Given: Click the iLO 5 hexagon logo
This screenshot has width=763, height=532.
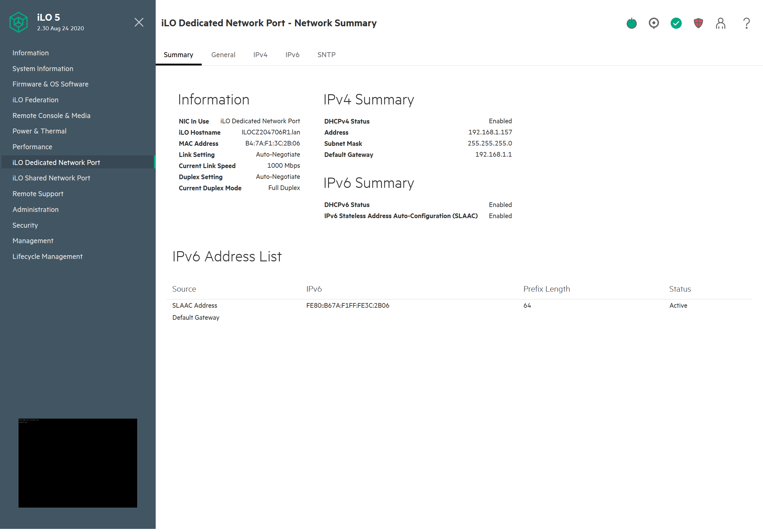Looking at the screenshot, I should point(19,22).
